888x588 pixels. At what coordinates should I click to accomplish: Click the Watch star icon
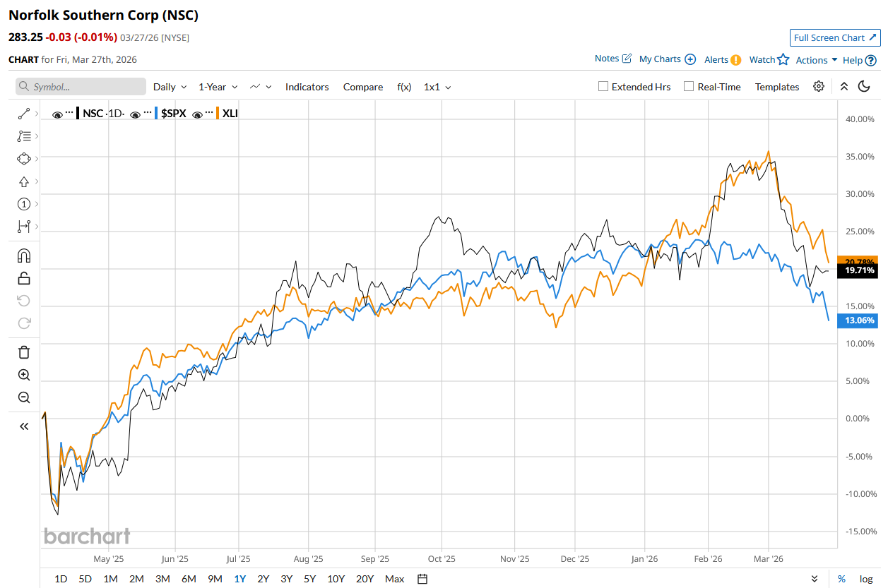(x=783, y=59)
